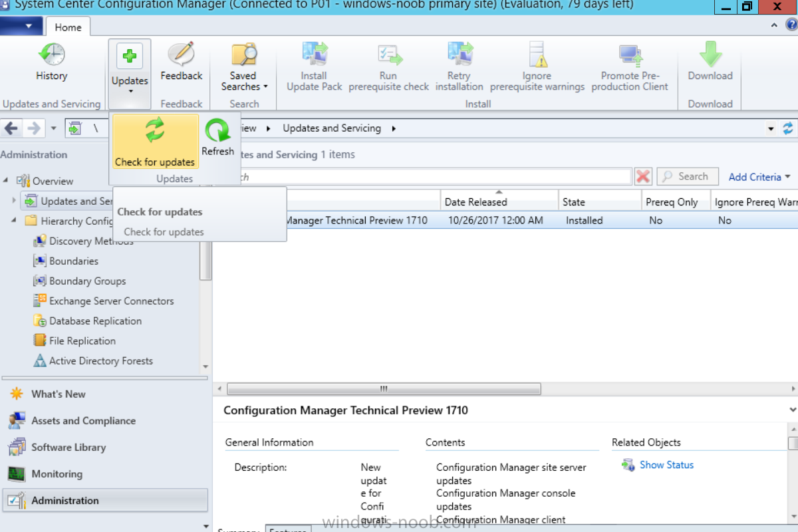Switch to the Home ribbon tab
The width and height of the screenshot is (798, 532).
(x=68, y=27)
